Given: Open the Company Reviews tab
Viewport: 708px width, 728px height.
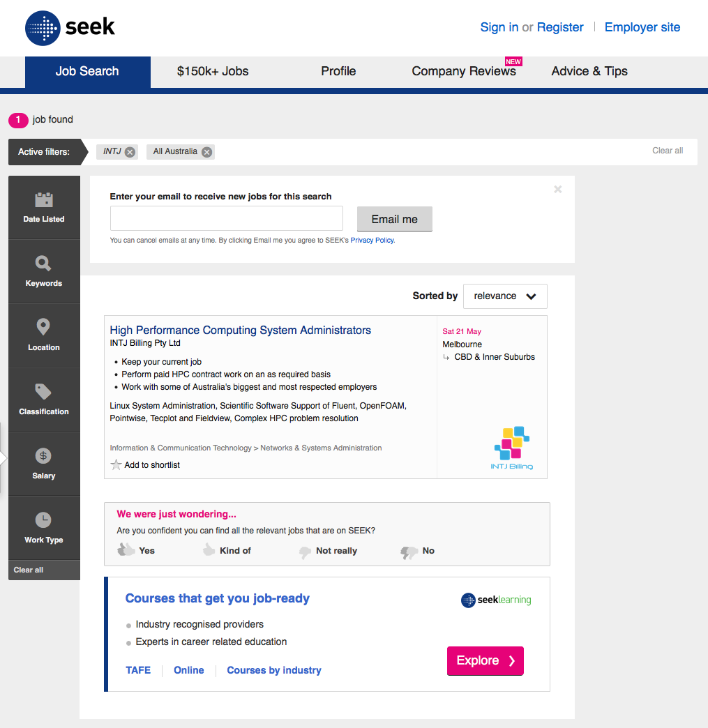Looking at the screenshot, I should pyautogui.click(x=464, y=72).
